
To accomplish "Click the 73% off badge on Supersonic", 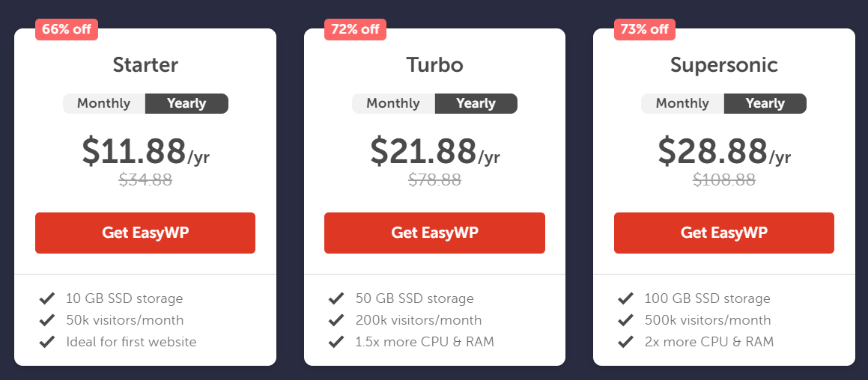I will [x=645, y=29].
